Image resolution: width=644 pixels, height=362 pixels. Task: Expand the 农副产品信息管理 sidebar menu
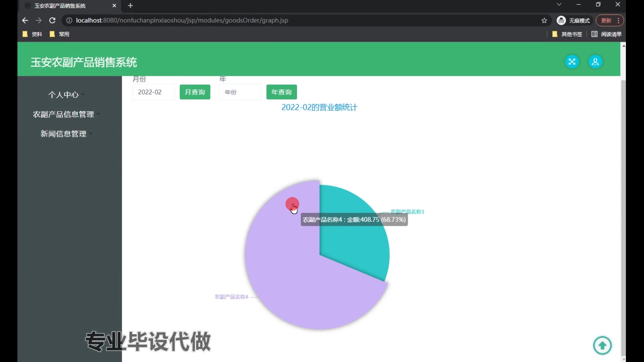pos(64,114)
